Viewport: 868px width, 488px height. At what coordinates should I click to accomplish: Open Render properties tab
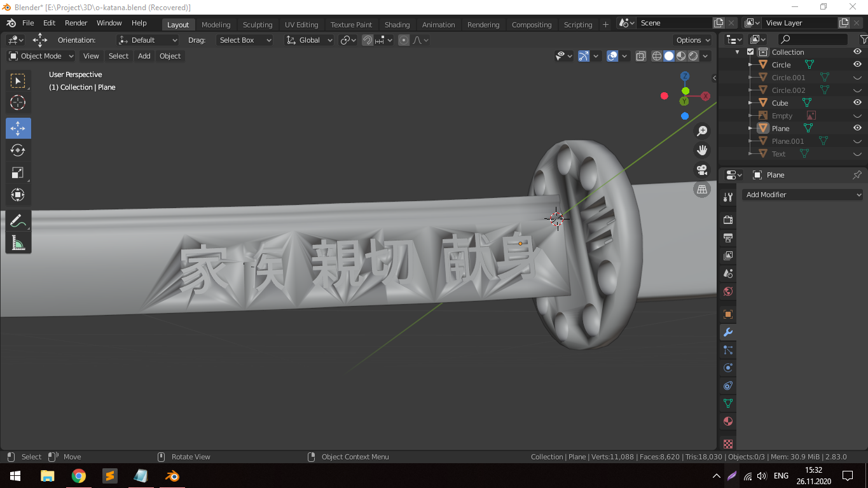[x=728, y=220]
